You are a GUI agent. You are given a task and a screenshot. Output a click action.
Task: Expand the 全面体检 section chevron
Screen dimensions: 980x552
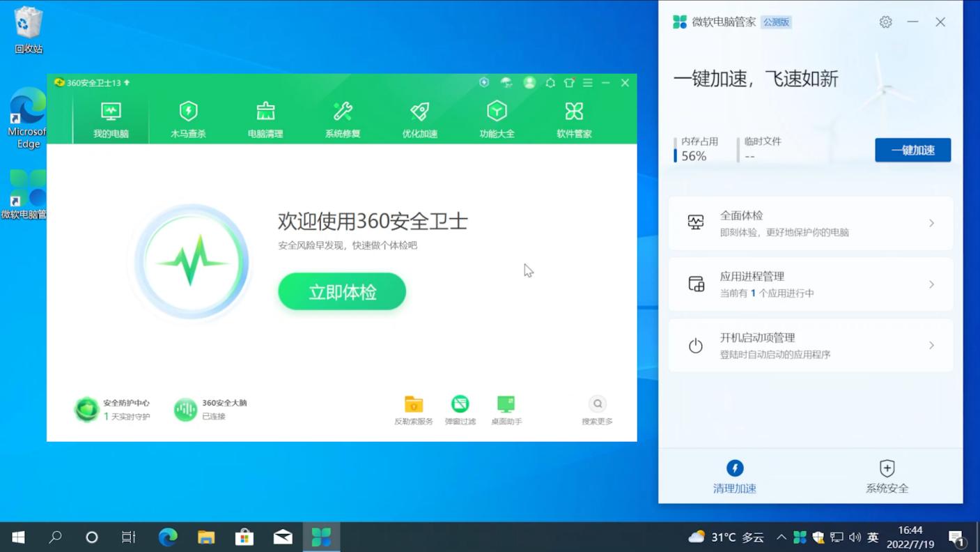coord(932,222)
